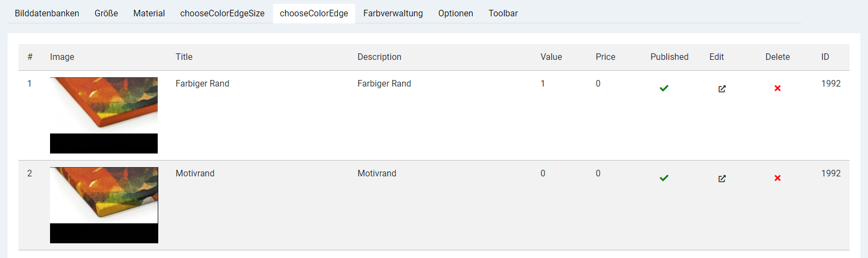Click the active chooseColorEdge tab

click(314, 13)
